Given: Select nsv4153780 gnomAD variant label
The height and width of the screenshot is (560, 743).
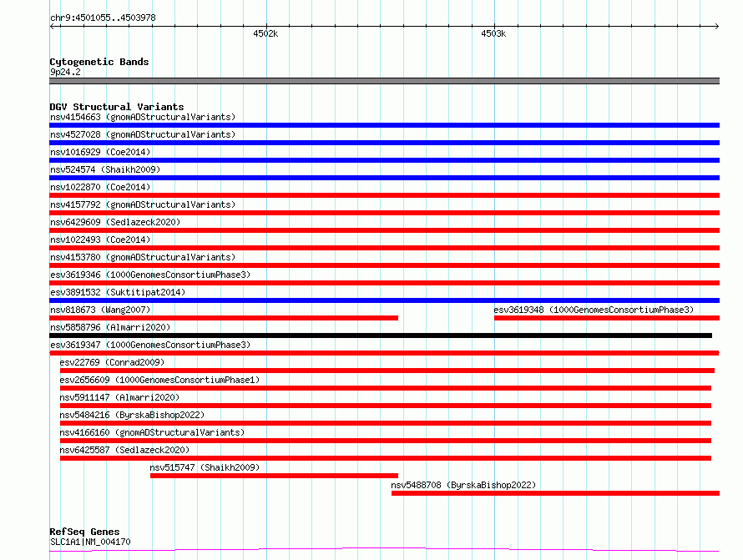Looking at the screenshot, I should [x=143, y=257].
